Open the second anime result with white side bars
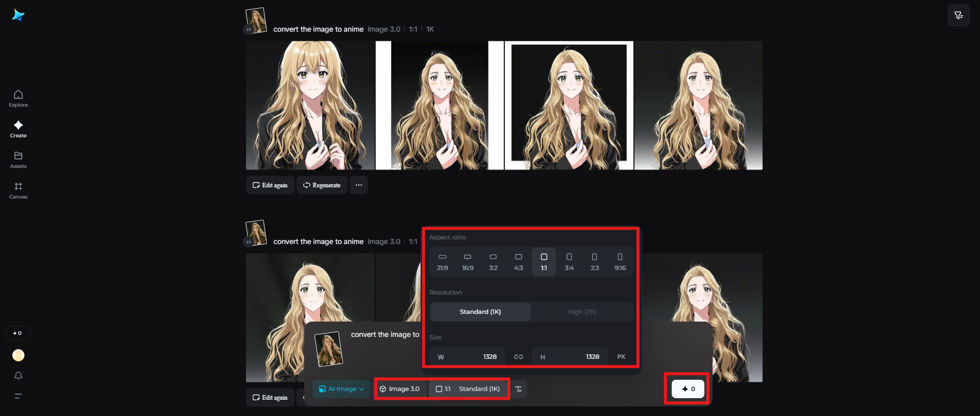This screenshot has width=980, height=416. coord(439,106)
